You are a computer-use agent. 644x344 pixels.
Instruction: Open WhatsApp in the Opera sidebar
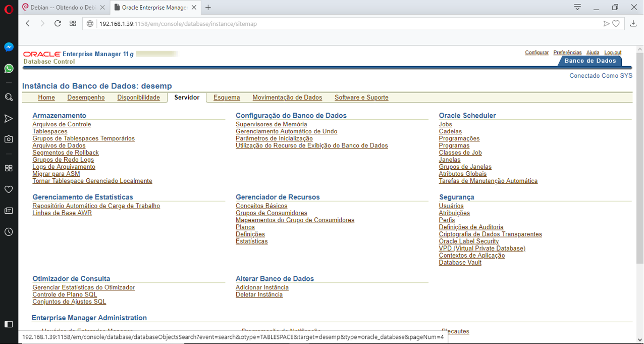click(x=9, y=68)
